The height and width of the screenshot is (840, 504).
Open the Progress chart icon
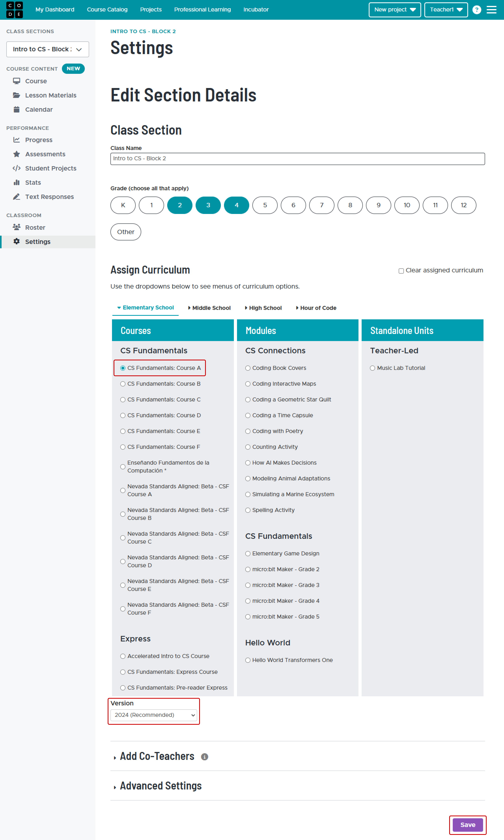coord(16,140)
